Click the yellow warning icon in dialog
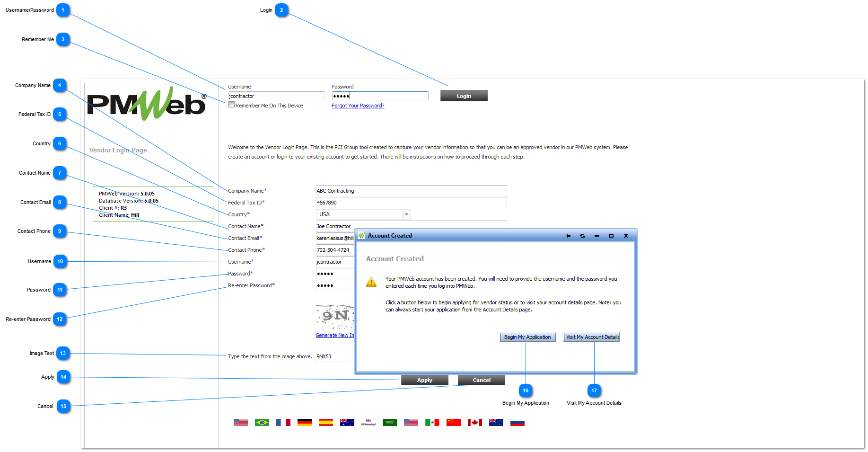The width and height of the screenshot is (868, 452). [x=371, y=282]
